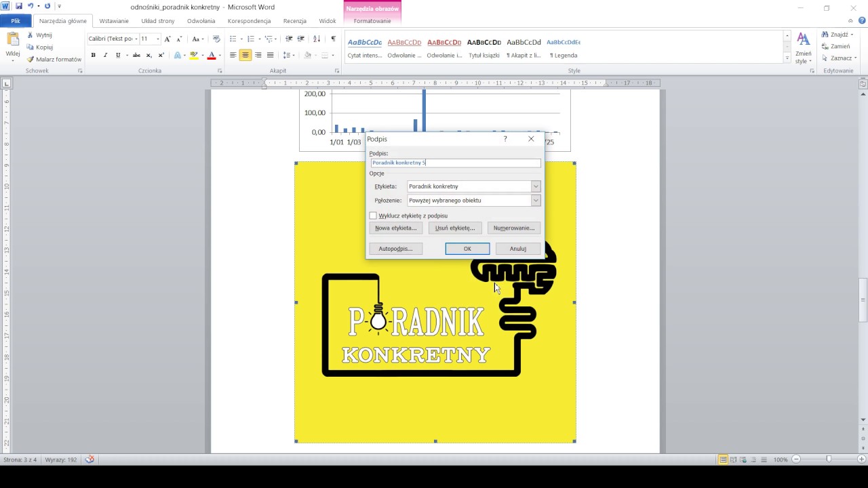Image resolution: width=868 pixels, height=488 pixels.
Task: Open the Plik file tab
Action: (15, 21)
